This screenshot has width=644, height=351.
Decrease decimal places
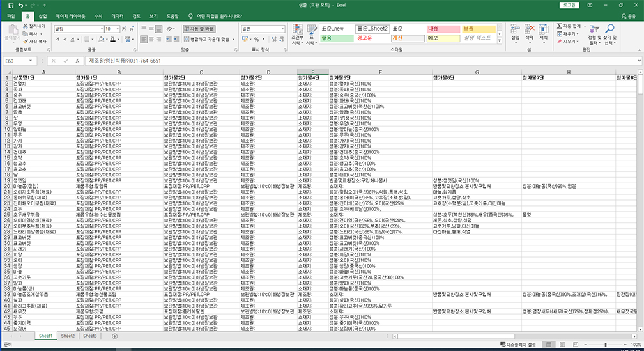(x=281, y=40)
